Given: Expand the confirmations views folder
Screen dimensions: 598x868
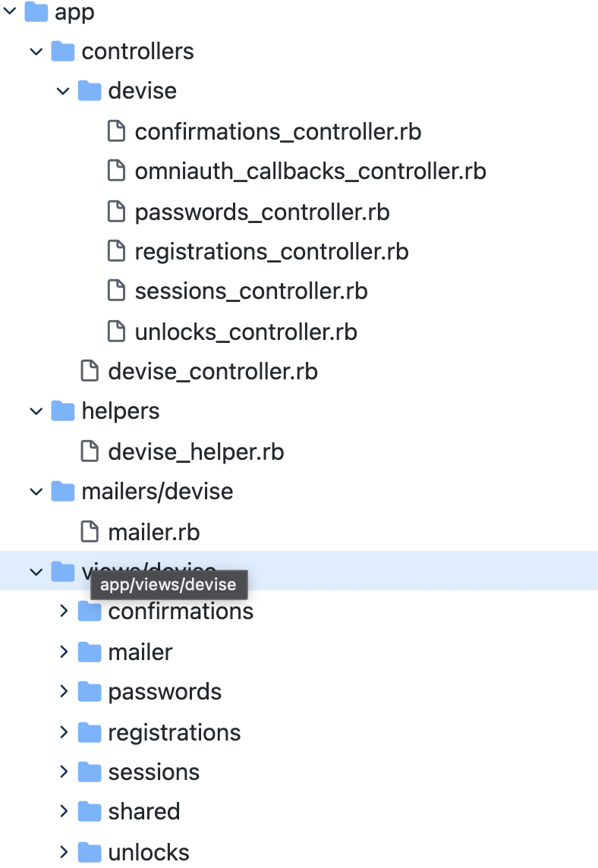Looking at the screenshot, I should [x=64, y=611].
